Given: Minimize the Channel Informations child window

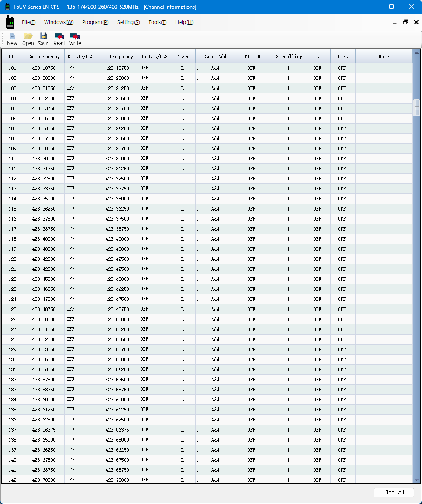Looking at the screenshot, I should click(394, 22).
